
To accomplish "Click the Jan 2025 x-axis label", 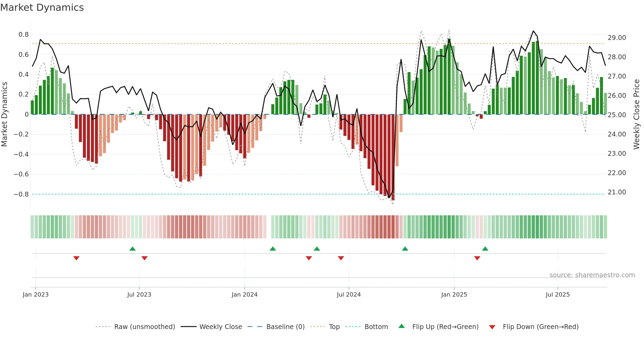I will (454, 294).
